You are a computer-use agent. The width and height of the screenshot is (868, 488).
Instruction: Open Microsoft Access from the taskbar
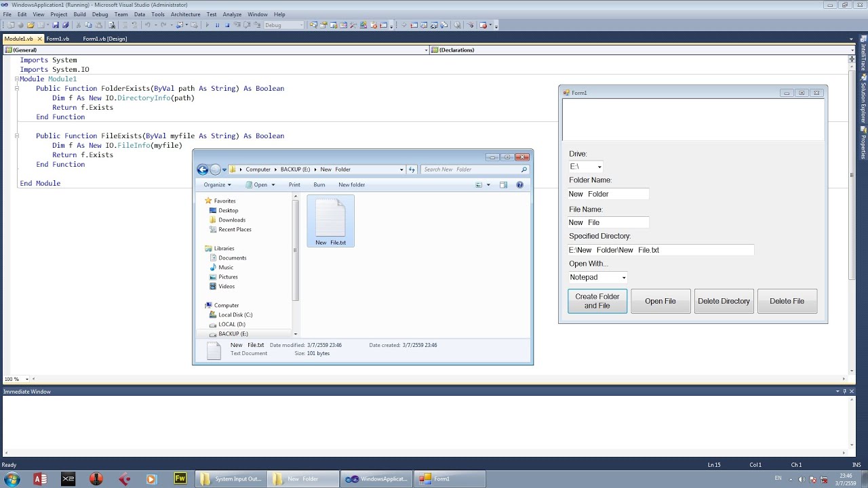tap(40, 479)
